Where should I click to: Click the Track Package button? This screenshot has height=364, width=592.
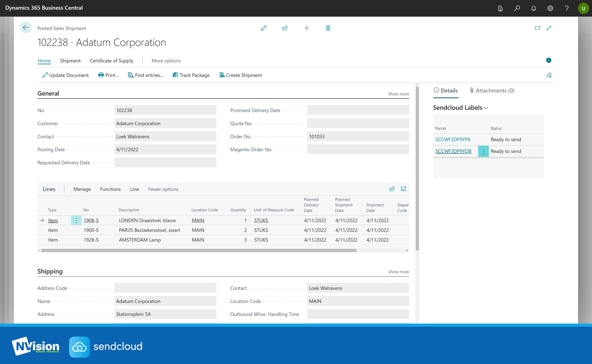pos(191,75)
